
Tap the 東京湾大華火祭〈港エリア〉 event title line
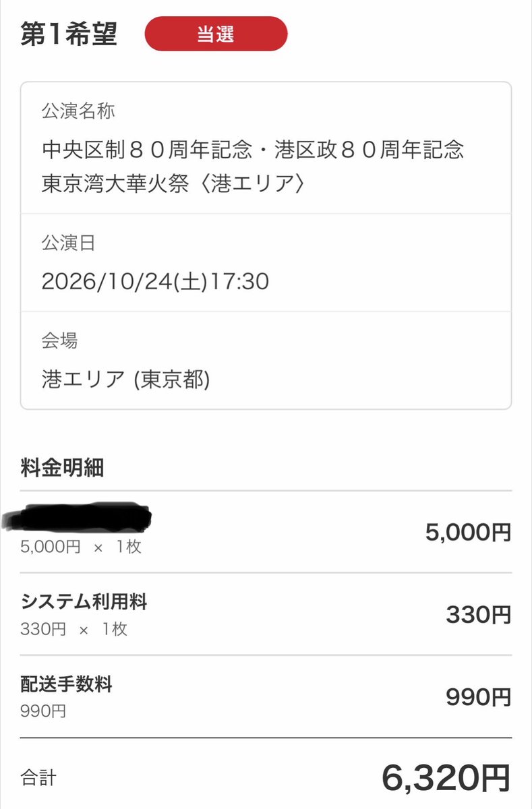click(x=173, y=183)
